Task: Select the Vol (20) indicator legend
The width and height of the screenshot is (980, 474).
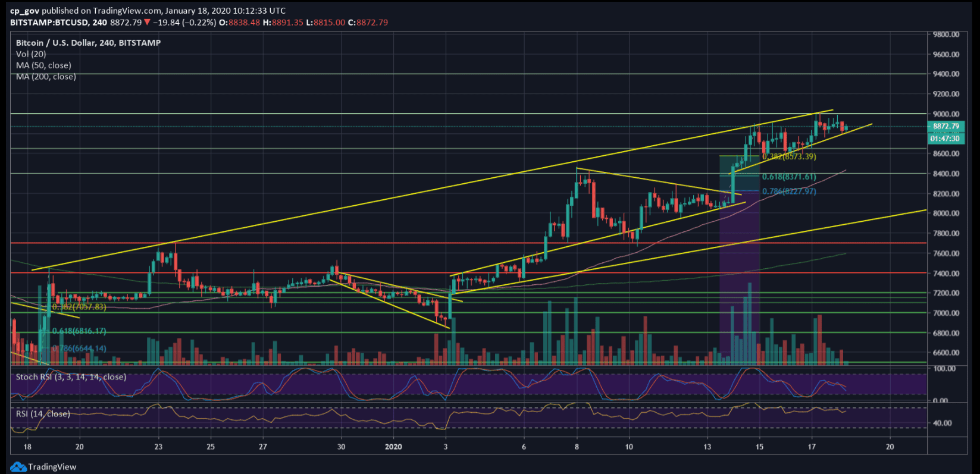Action: pyautogui.click(x=31, y=54)
